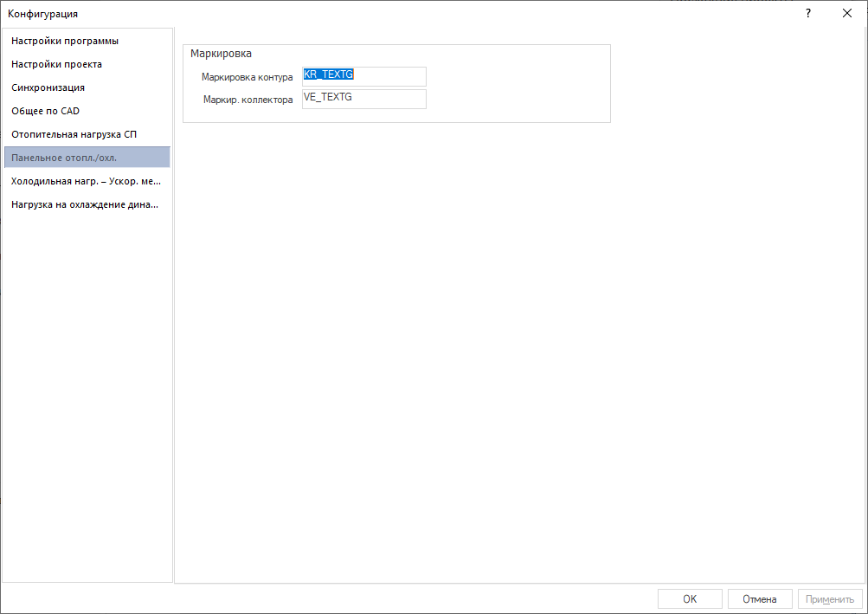Close the Конфигурация dialog
The height and width of the screenshot is (614, 868).
pos(847,13)
